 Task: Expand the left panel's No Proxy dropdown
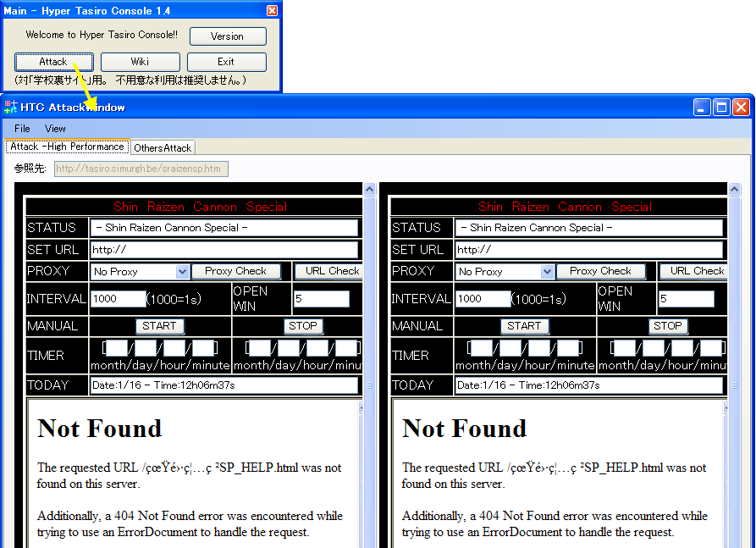(183, 272)
